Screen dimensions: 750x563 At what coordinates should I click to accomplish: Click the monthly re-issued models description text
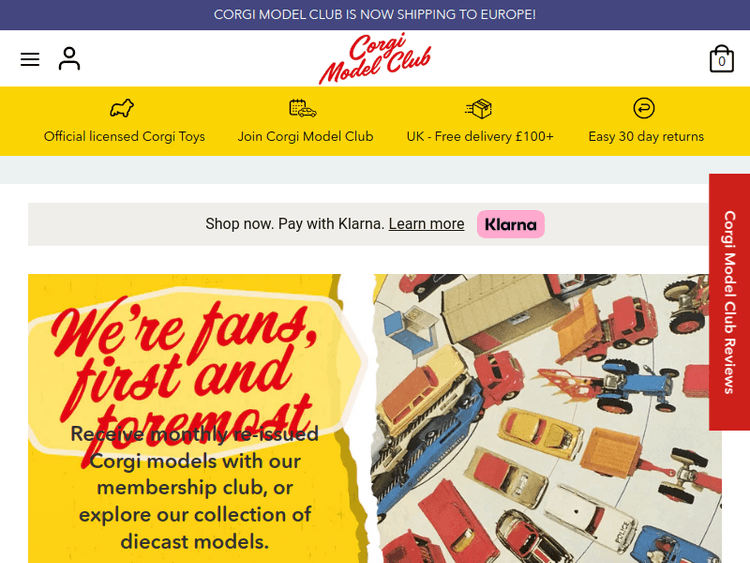(195, 488)
